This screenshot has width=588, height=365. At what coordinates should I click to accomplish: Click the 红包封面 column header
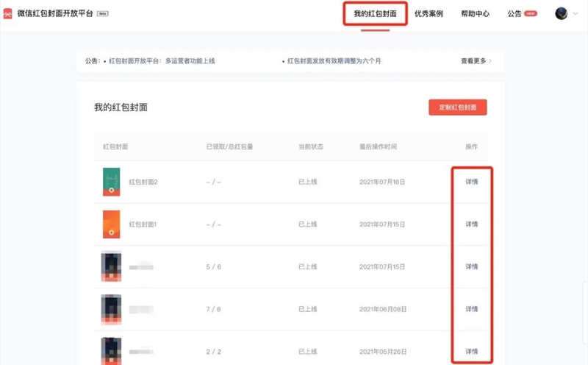click(115, 147)
